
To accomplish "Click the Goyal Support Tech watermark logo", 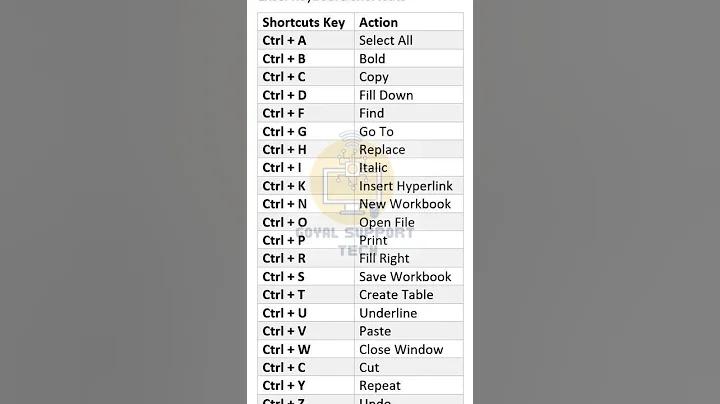I will 354,193.
